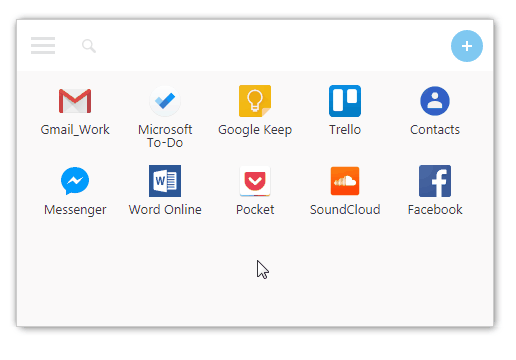The height and width of the screenshot is (360, 516).
Task: Open the SoundCloud orange cloud icon
Action: click(x=345, y=181)
